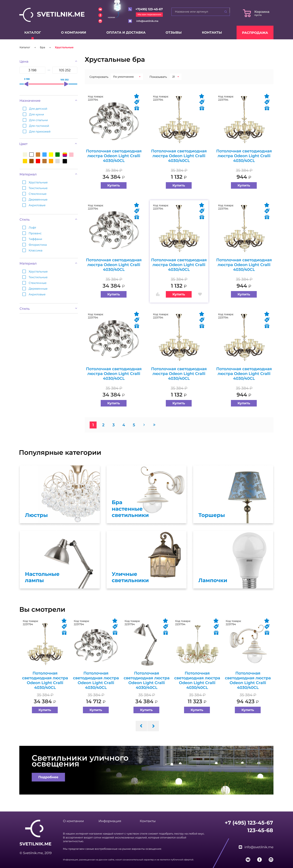Compare highlighted product via bar chart icon
The width and height of the screenshot is (293, 868).
coord(158,294)
